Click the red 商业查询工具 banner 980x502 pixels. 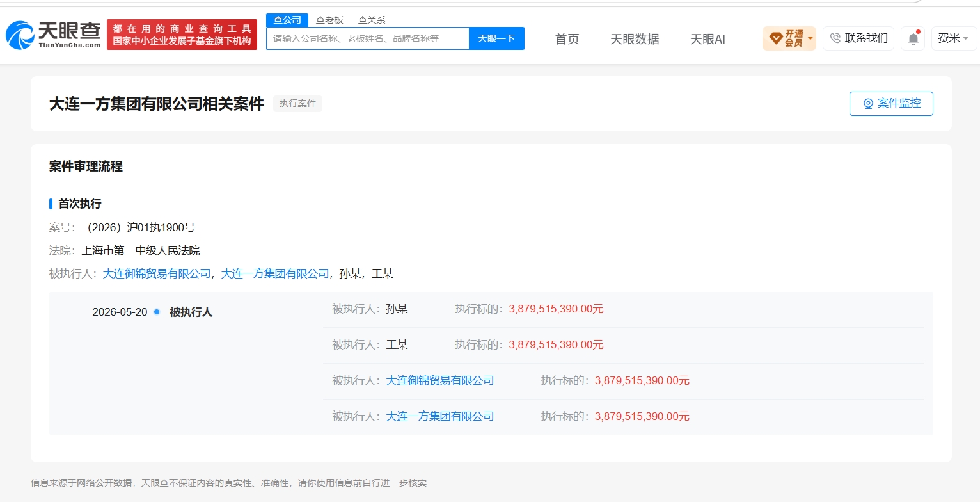[x=182, y=35]
